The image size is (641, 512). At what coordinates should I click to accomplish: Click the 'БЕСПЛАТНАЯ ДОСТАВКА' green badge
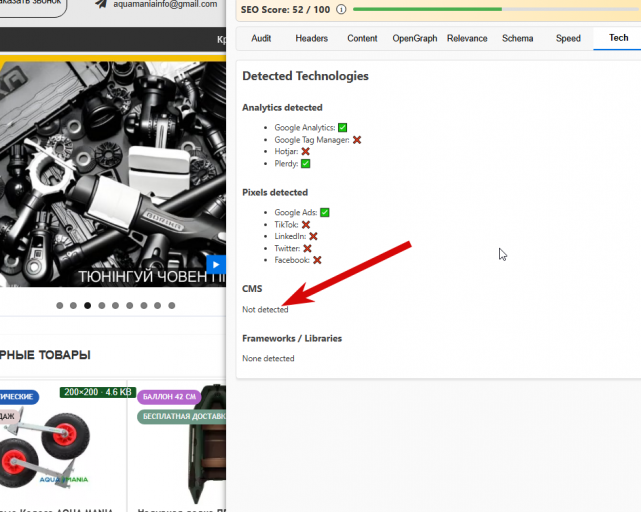click(182, 416)
